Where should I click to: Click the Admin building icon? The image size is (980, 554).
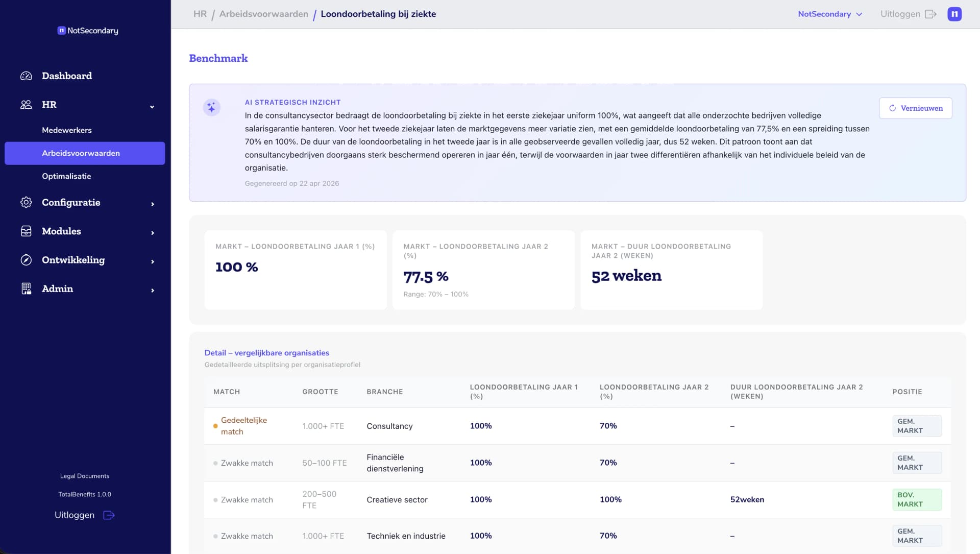(26, 288)
